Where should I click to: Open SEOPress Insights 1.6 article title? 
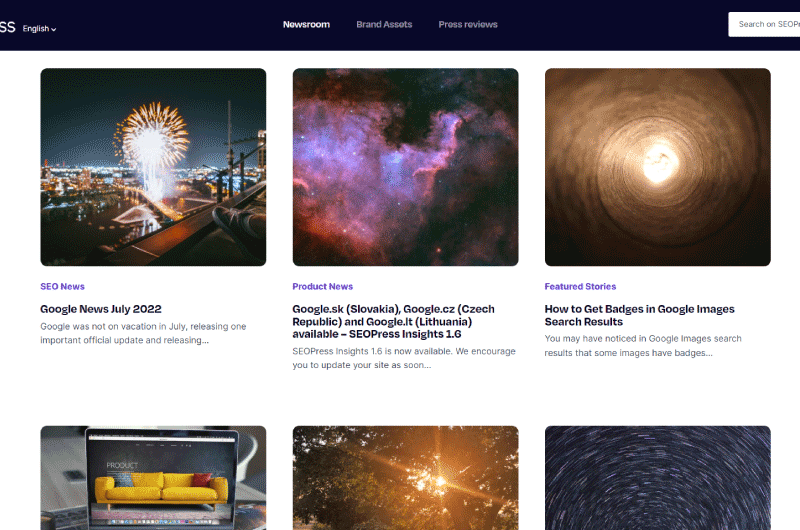(393, 321)
